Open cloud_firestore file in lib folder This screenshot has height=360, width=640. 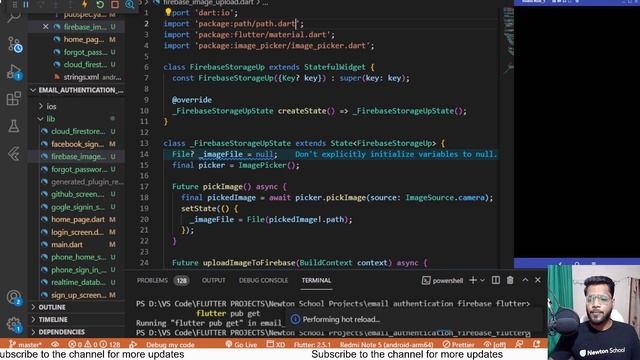77,131
